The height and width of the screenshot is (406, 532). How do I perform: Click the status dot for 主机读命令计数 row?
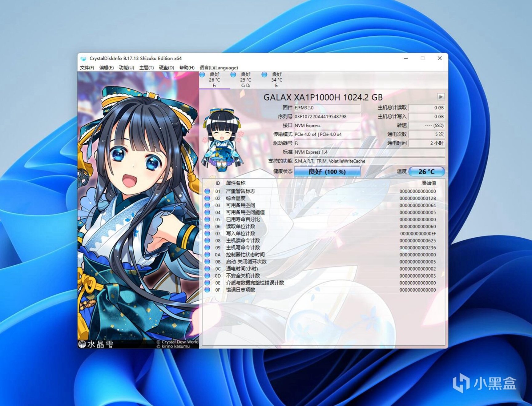tap(208, 241)
